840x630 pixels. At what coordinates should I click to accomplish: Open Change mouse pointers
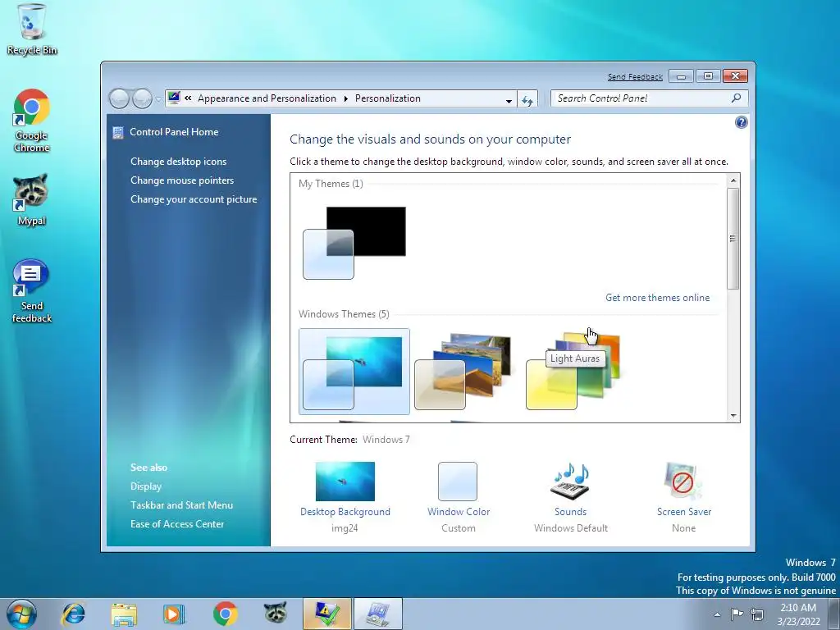click(182, 180)
